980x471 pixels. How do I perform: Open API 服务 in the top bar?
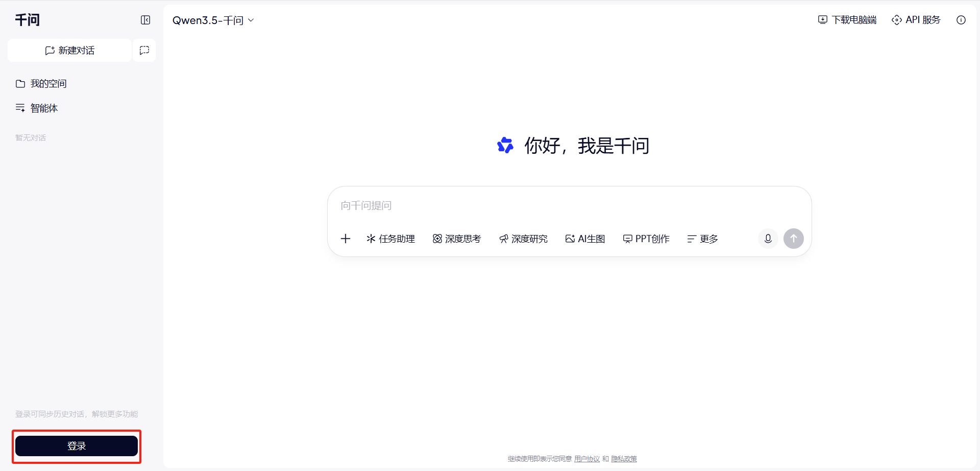(916, 20)
